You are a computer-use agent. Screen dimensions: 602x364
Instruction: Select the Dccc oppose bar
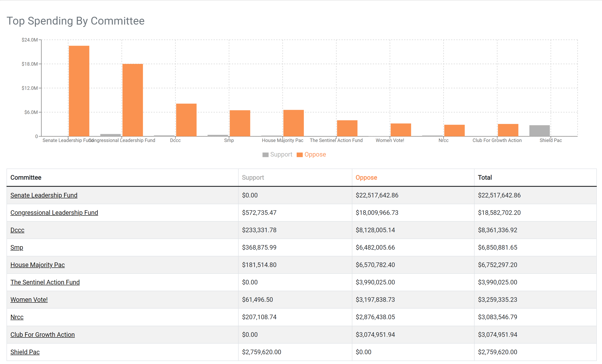186,120
